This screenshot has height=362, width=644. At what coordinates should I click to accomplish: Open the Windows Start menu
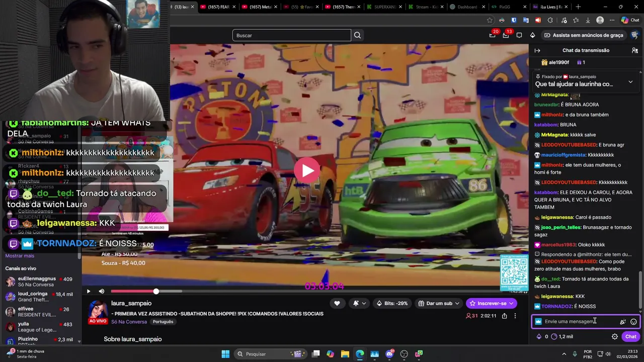pos(225,354)
